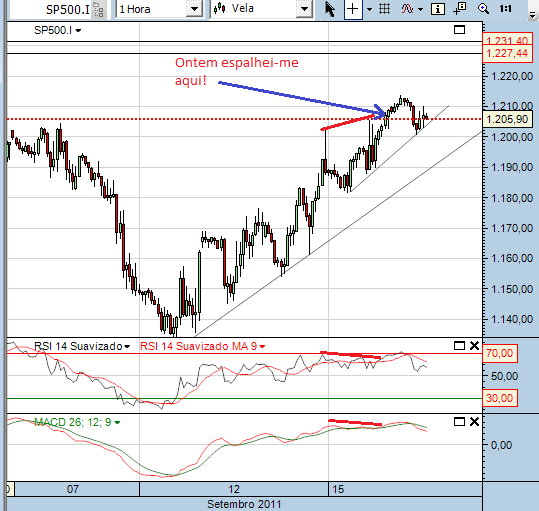
Task: Open the 1 Hora timeframe dropdown
Action: click(194, 9)
